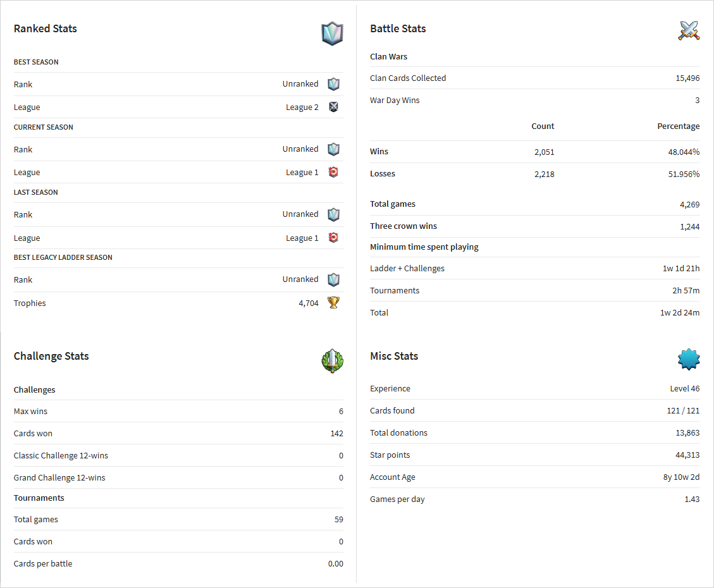Image resolution: width=714 pixels, height=588 pixels.
Task: Click the red League 1 badge in Last Season
Action: click(x=333, y=238)
